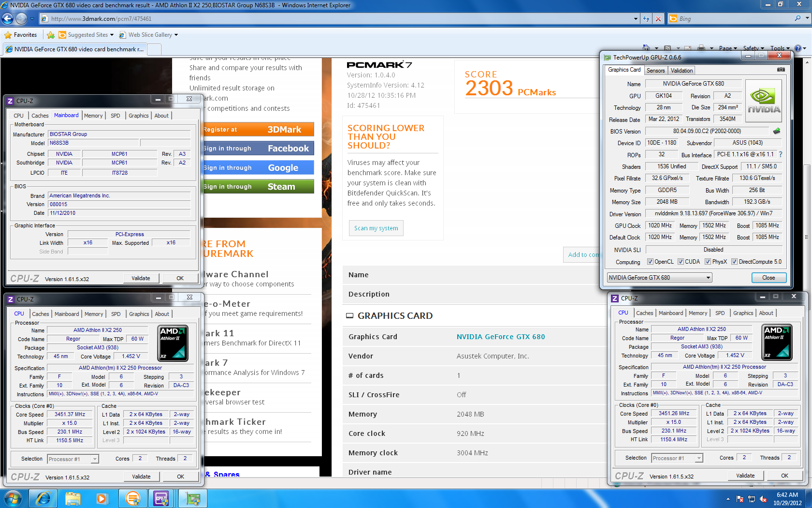Open the GPU-Z graphics card selector dropdown

pyautogui.click(x=708, y=278)
